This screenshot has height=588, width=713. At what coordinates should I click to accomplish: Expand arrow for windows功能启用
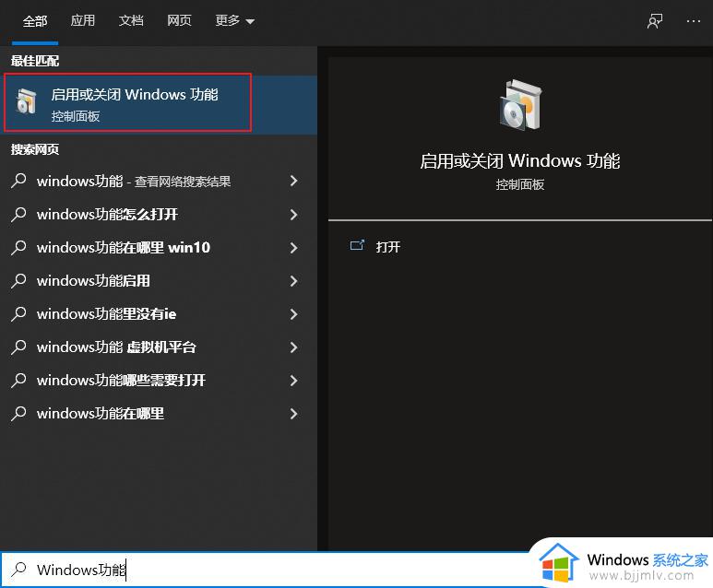click(x=293, y=280)
